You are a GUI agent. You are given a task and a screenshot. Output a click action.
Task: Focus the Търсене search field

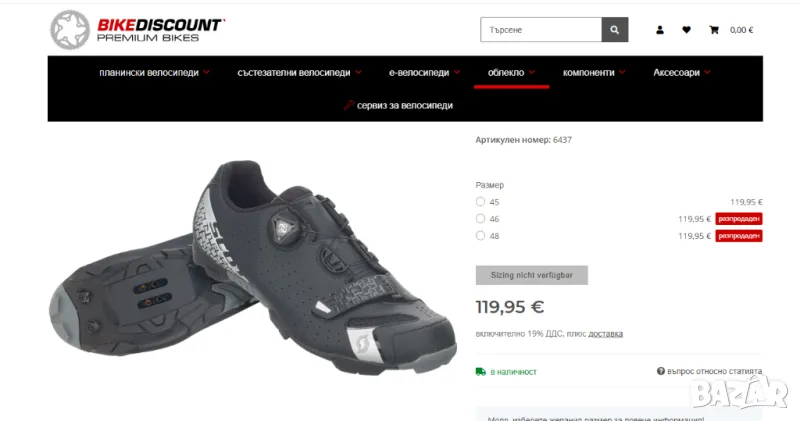[x=541, y=30]
